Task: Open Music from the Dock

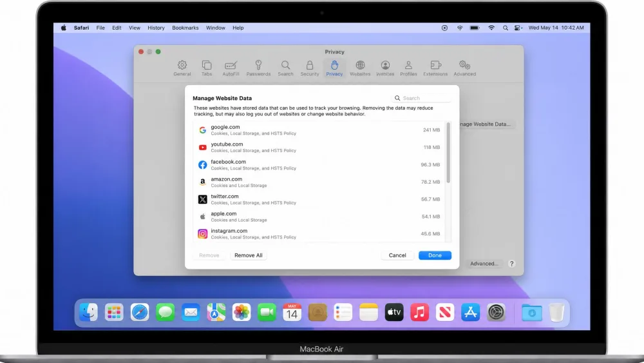Action: 419,313
